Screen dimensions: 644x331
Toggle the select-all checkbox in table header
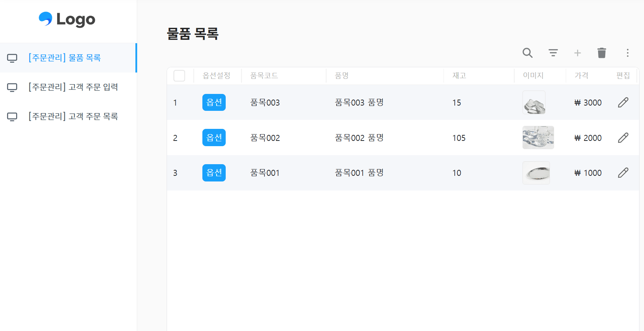(x=179, y=76)
